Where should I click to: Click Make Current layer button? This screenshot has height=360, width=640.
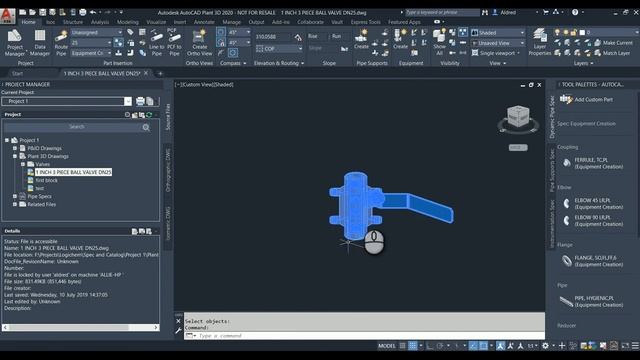(613, 42)
